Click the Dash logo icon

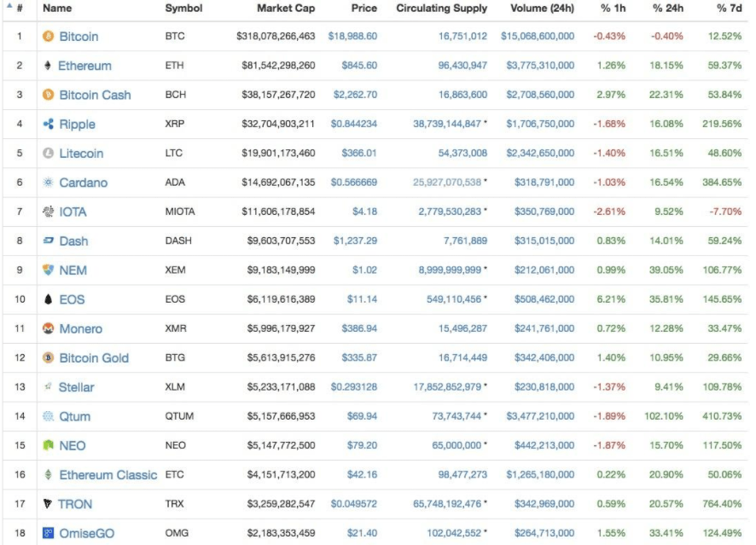tap(49, 241)
